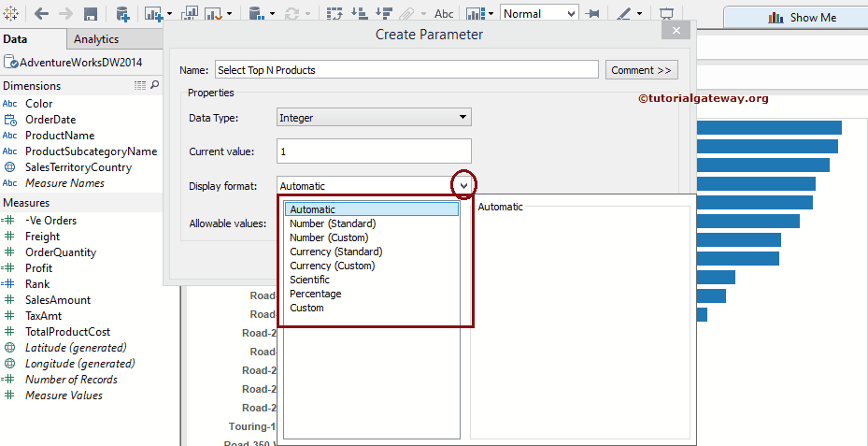Select SalesAmount measure in Data pane
Screen dimensions: 868x446
(x=58, y=300)
